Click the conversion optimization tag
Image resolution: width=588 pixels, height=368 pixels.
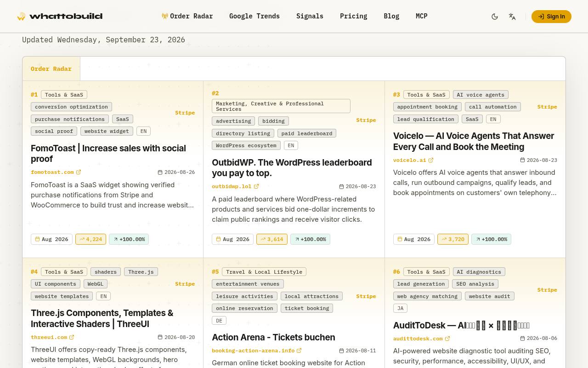click(x=71, y=107)
